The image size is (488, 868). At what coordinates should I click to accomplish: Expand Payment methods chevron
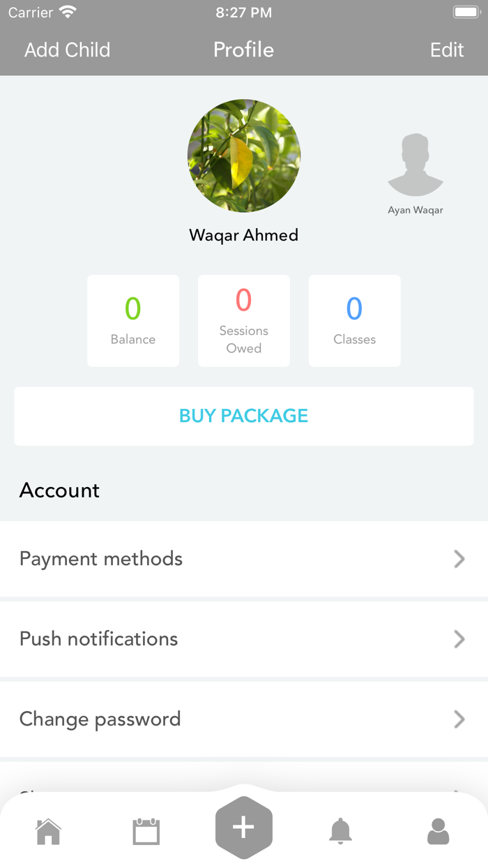459,559
